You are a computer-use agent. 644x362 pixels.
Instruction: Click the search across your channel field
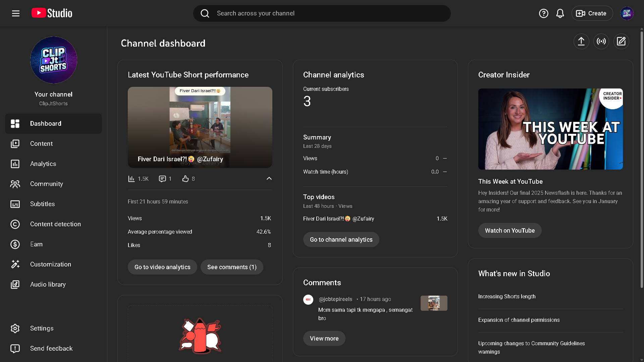point(322,13)
